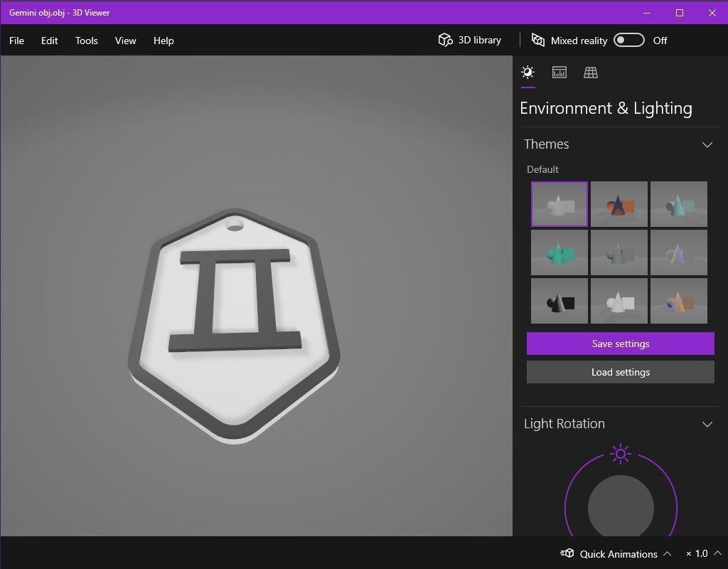Screen dimensions: 728x569
Task: Open the File menu
Action: 17,41
